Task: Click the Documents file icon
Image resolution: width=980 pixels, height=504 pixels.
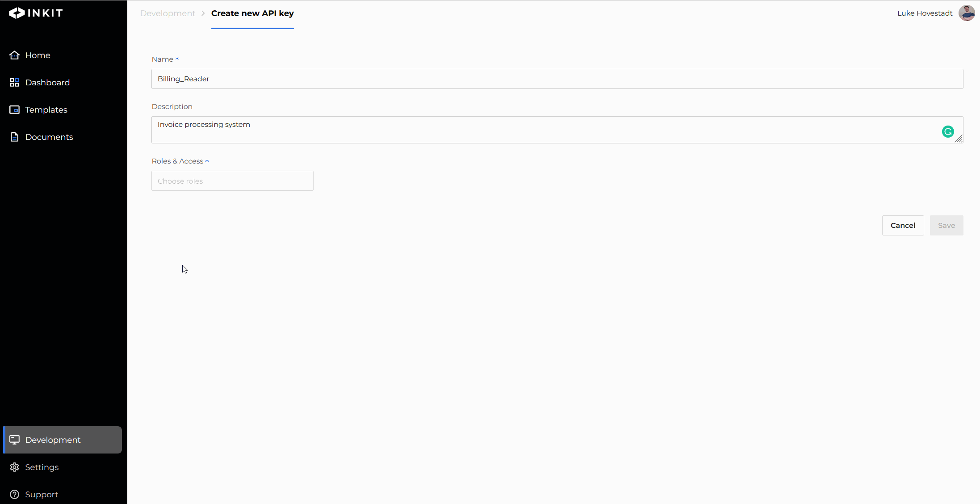Action: point(14,137)
